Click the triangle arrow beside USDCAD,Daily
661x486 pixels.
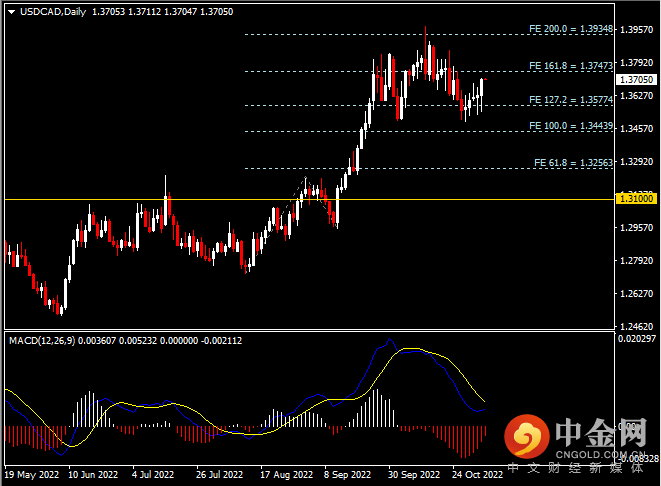7,10
